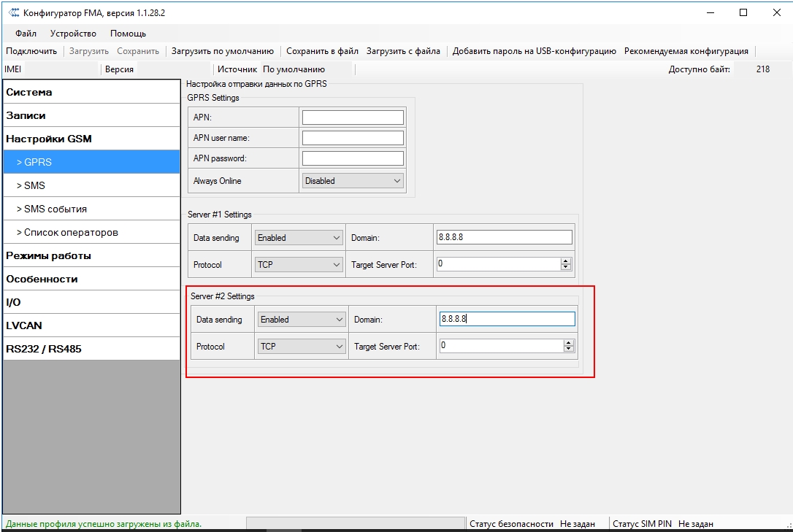Click Добавить пароль на USB-конфигурацию button

click(x=534, y=51)
